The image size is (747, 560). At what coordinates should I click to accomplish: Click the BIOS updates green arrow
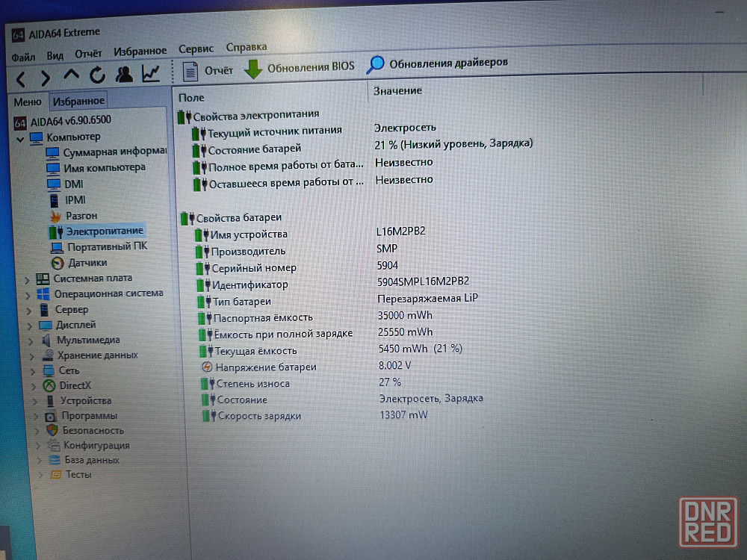click(x=254, y=69)
